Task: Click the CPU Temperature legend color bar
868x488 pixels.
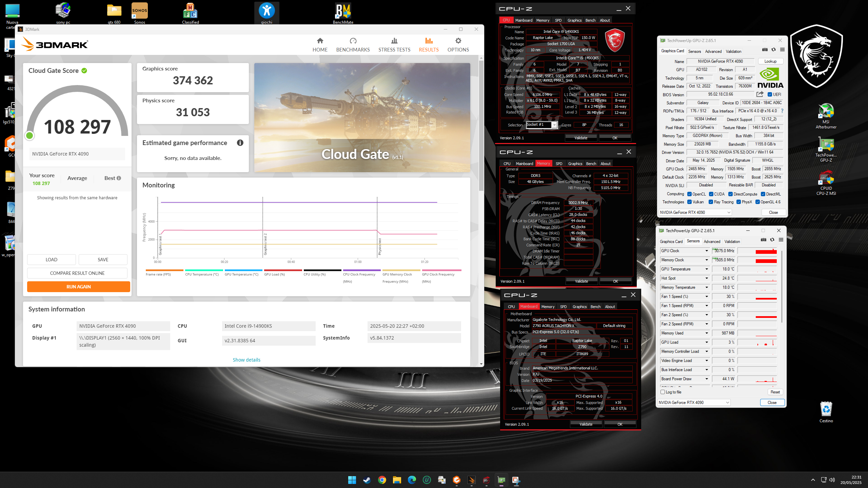Action: 204,270
